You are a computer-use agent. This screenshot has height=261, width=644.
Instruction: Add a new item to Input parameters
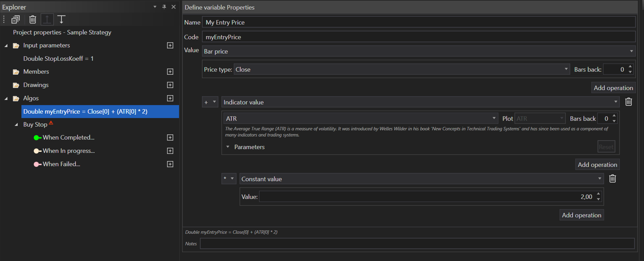pyautogui.click(x=170, y=46)
